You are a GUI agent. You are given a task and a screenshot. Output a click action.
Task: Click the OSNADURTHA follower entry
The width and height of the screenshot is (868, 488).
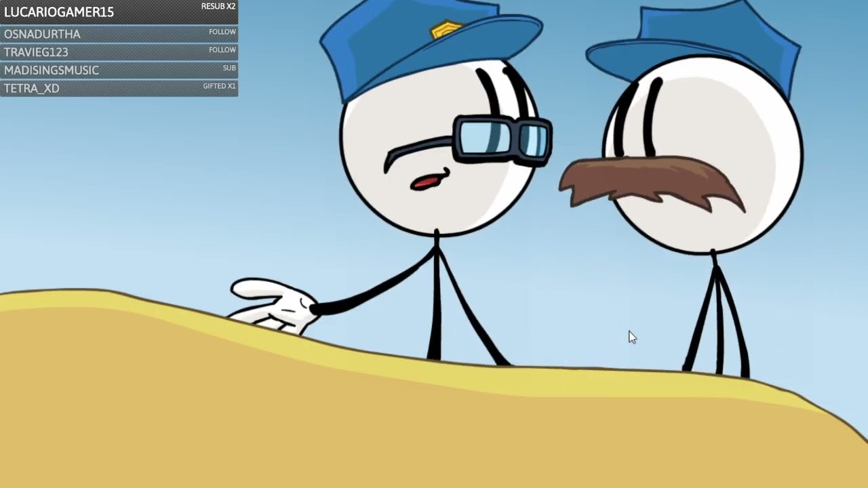click(x=119, y=34)
